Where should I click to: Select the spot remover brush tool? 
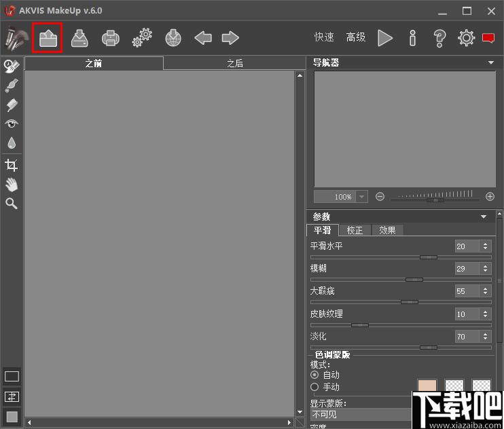pyautogui.click(x=12, y=86)
